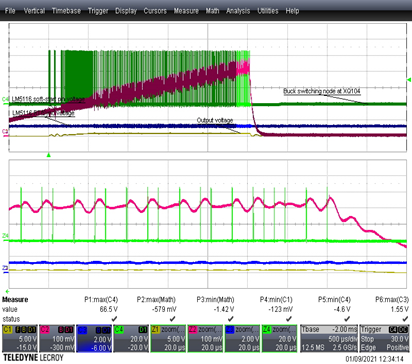The height and width of the screenshot is (364, 412).
Task: Click the date and time readout
Action: [375, 359]
